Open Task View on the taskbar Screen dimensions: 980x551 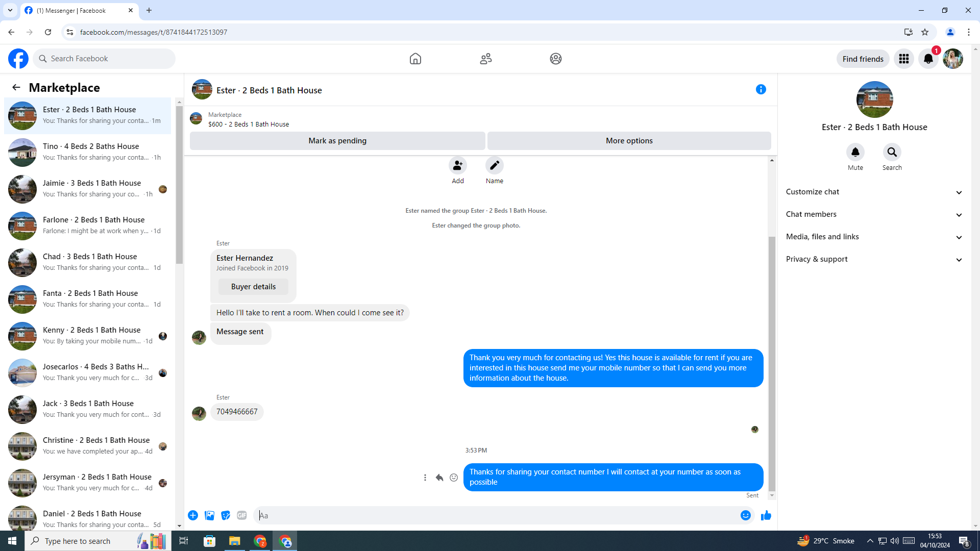point(184,541)
